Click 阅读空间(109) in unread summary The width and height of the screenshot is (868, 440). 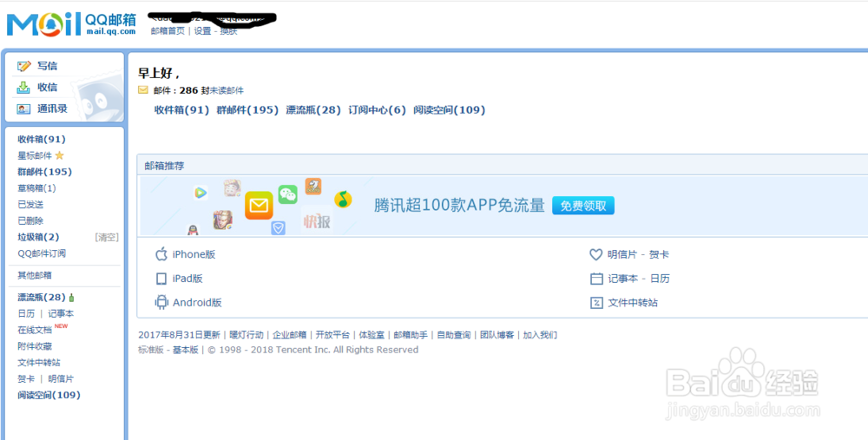tap(450, 110)
